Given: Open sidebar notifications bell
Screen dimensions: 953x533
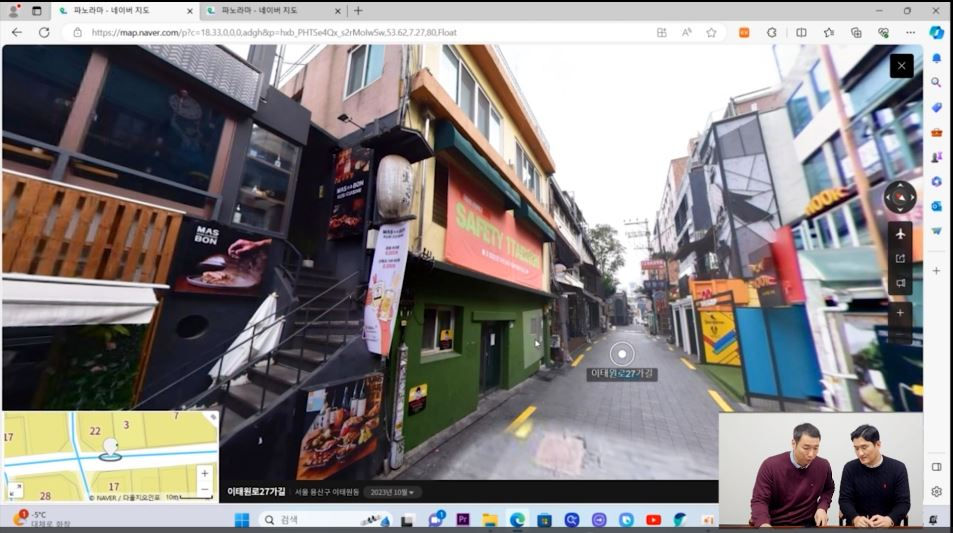Looking at the screenshot, I should [x=937, y=58].
